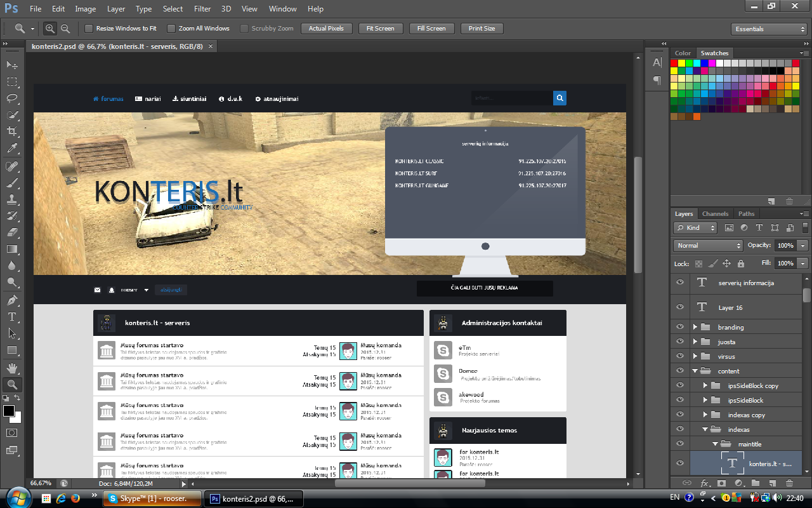Select the History Brush tool

point(11,215)
